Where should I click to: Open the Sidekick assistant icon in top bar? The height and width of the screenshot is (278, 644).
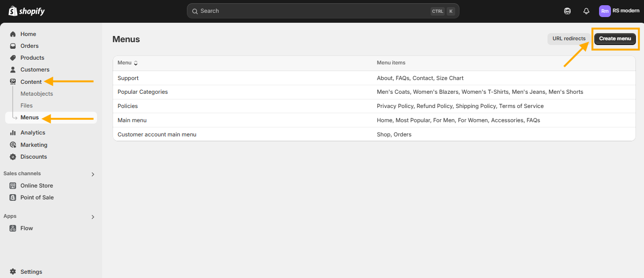567,11
